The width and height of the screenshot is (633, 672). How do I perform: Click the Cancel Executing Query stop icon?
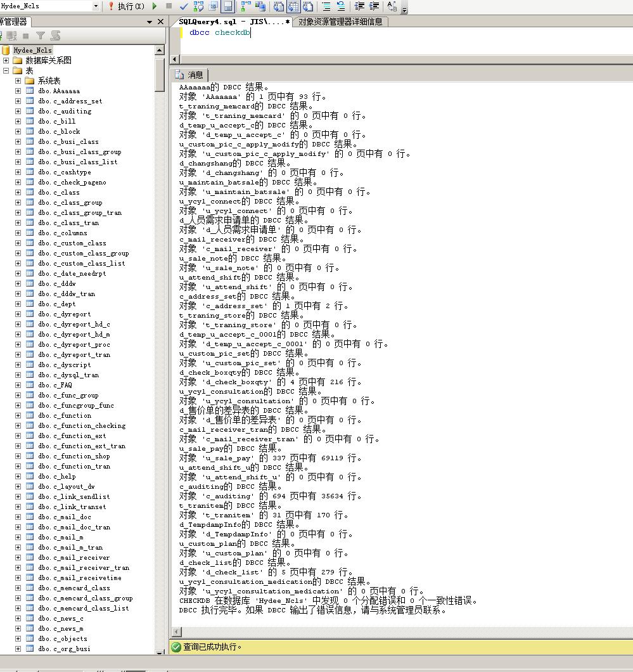[169, 6]
